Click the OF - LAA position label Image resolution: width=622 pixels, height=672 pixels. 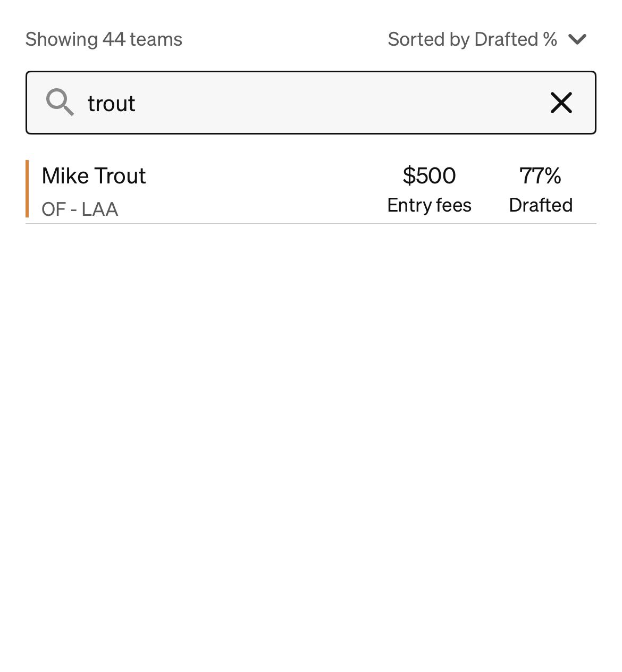click(80, 209)
